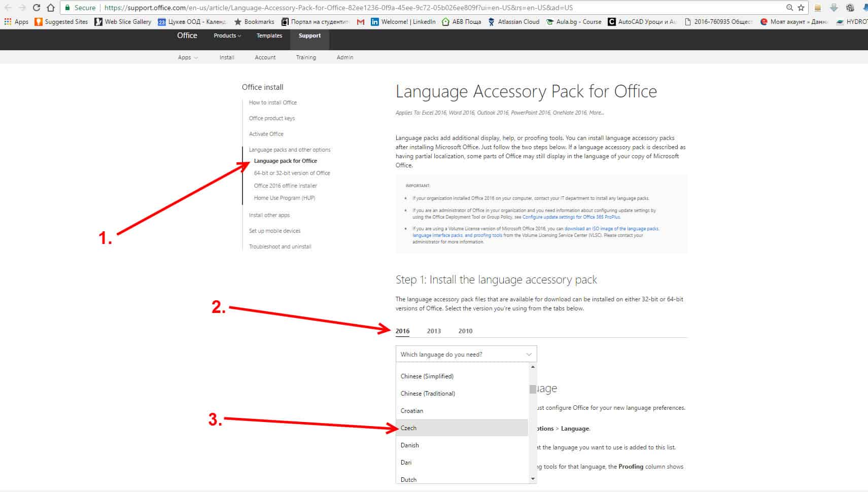Open the Gmail bookmark icon
Screen dimensions: 868x492
(x=361, y=22)
